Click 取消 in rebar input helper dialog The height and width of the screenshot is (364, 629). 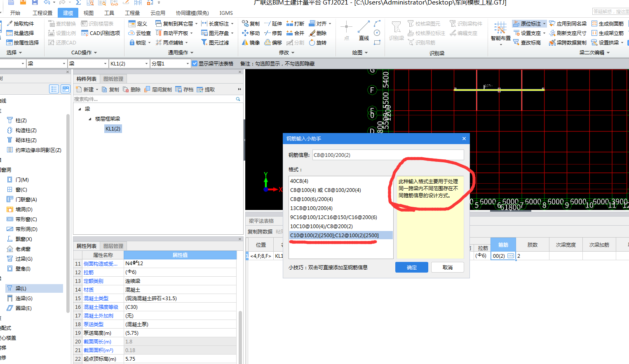pos(447,267)
